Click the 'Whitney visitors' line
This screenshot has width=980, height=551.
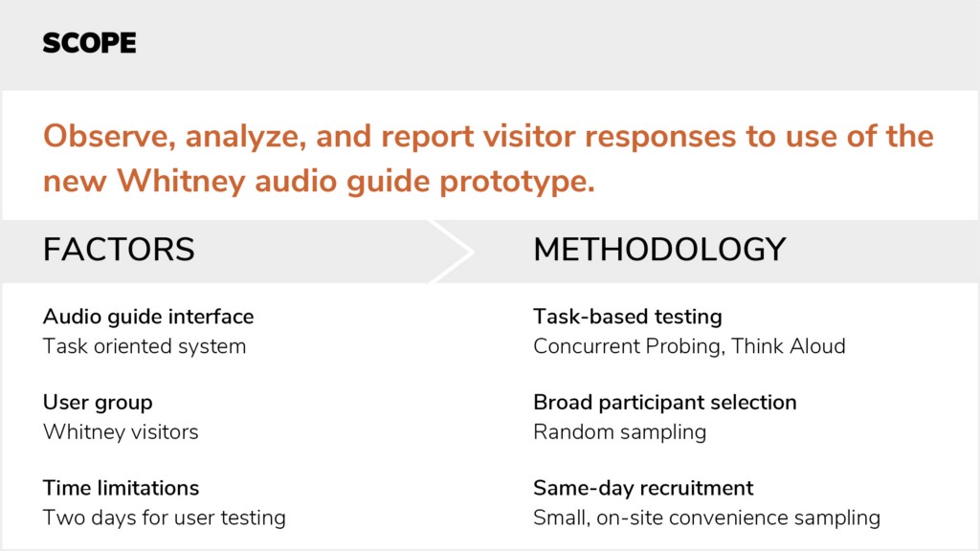point(121,431)
